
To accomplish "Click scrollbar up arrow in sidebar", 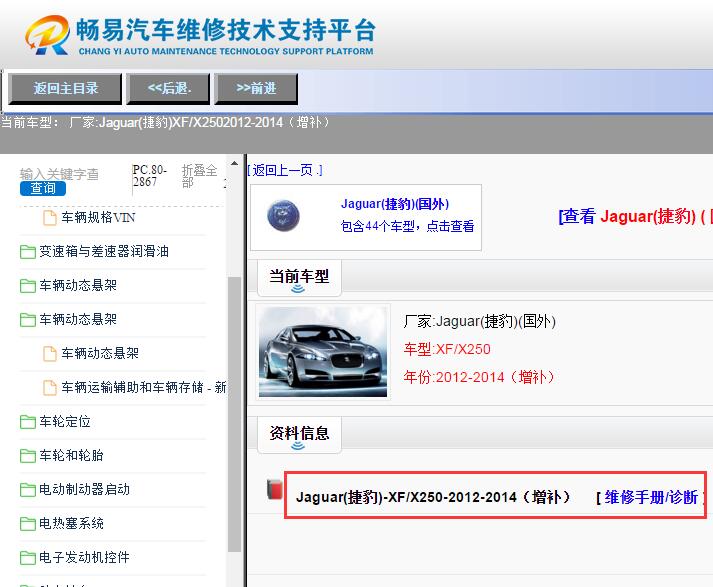I will [234, 163].
